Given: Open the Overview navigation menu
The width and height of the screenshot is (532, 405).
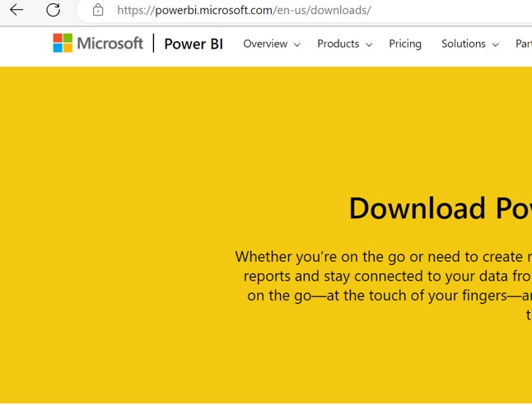Looking at the screenshot, I should 265,44.
